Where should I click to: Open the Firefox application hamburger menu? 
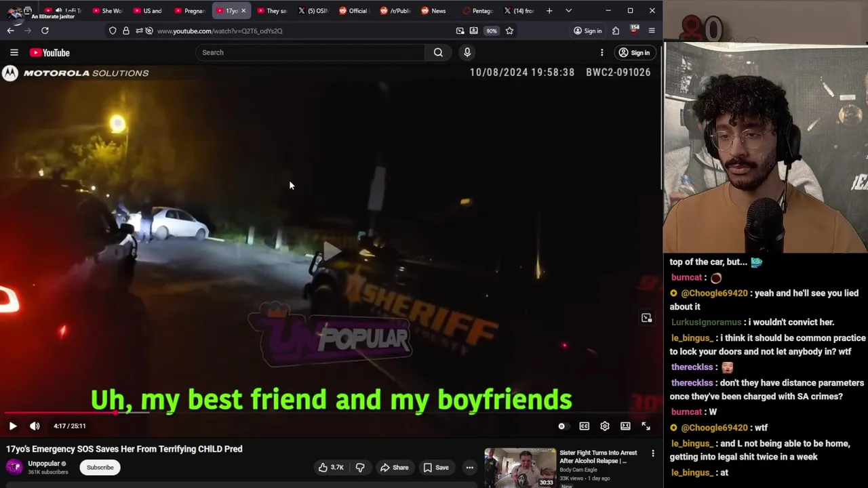[652, 30]
